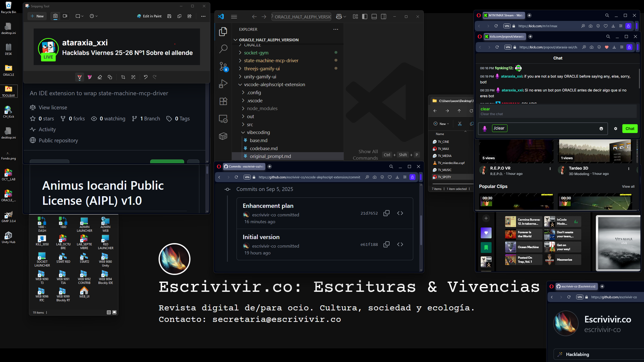Select the Snipping Tool eraser tool
Image resolution: width=644 pixels, height=362 pixels.
click(100, 77)
